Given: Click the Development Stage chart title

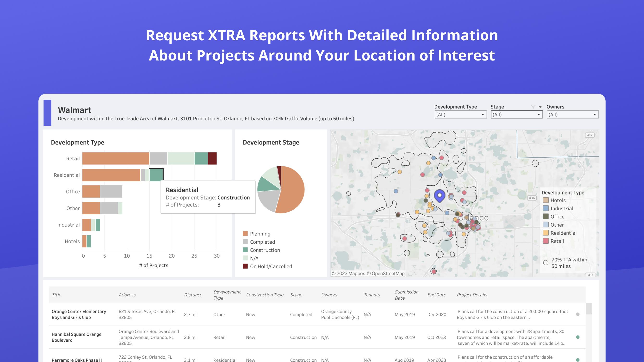Looking at the screenshot, I should click(x=271, y=142).
